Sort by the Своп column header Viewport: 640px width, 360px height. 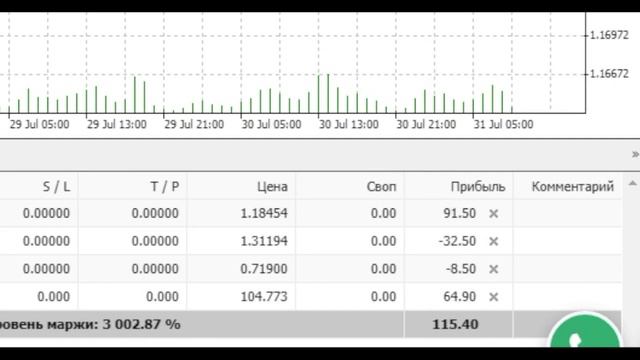(x=381, y=187)
